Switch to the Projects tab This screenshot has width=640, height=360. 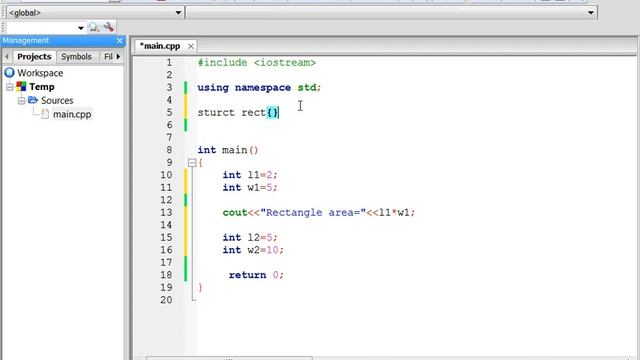click(34, 56)
